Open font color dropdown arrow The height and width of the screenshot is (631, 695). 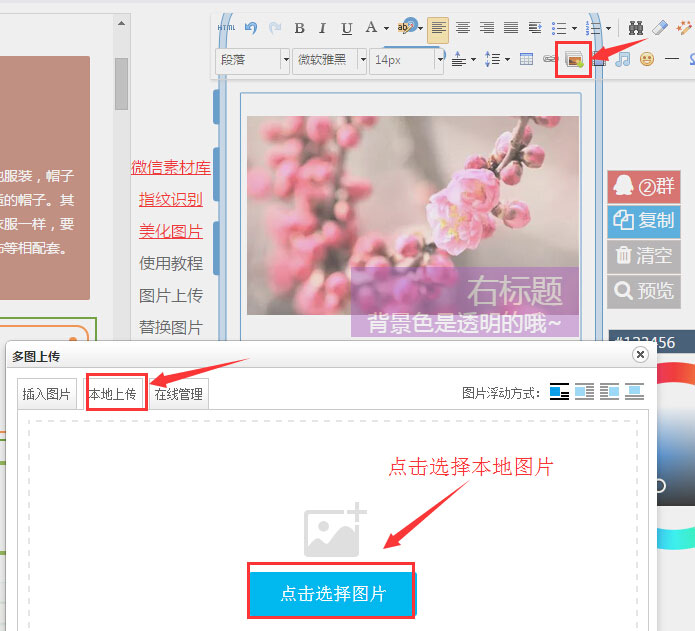point(386,28)
